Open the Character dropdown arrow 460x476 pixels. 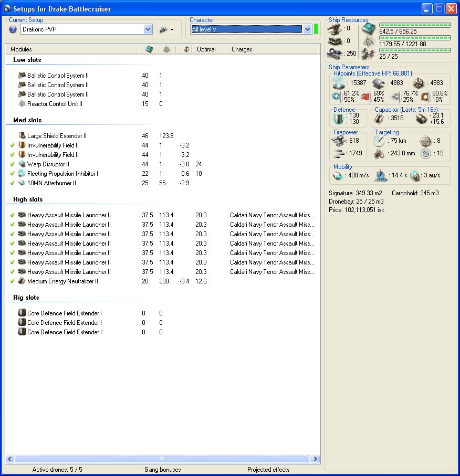coord(308,29)
